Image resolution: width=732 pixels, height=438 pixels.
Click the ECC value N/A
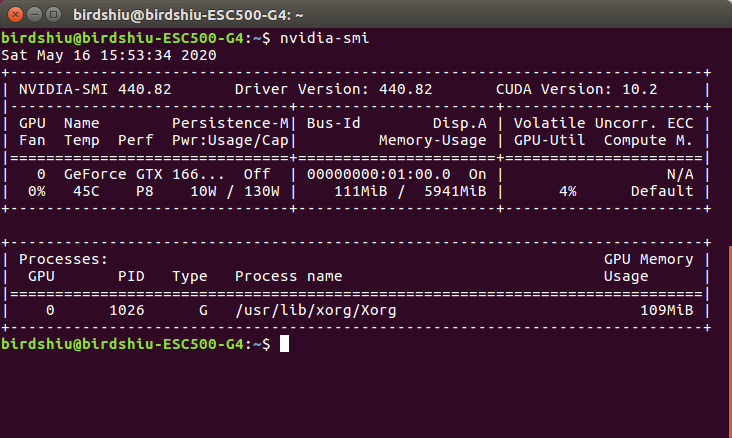click(x=680, y=174)
